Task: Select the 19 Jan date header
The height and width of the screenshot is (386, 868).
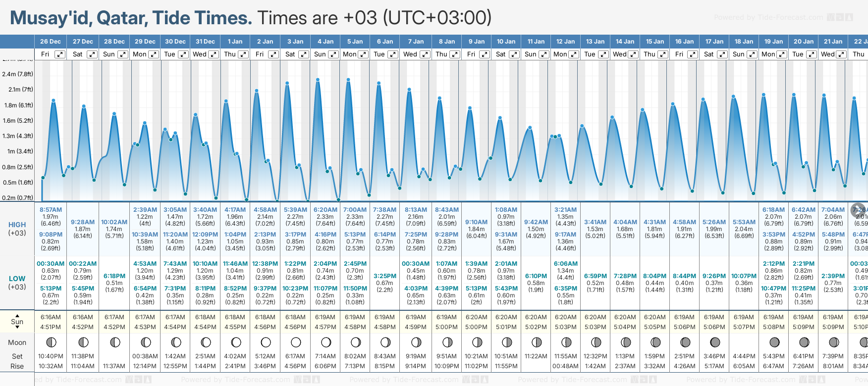Action: point(773,42)
